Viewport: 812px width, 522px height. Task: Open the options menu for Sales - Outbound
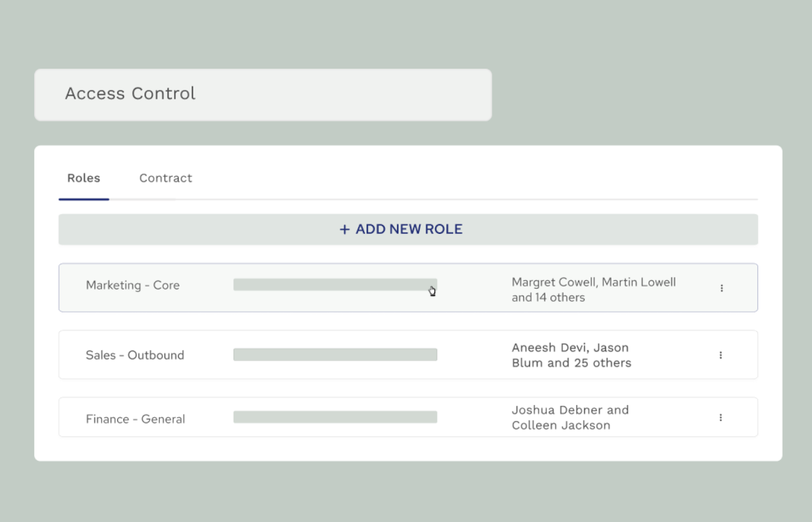[721, 355]
